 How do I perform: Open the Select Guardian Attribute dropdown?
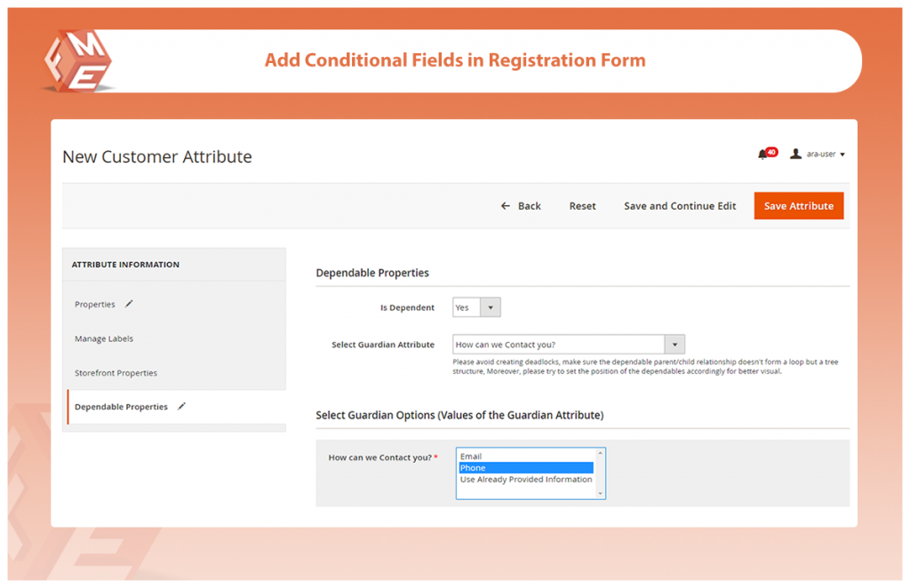point(568,345)
